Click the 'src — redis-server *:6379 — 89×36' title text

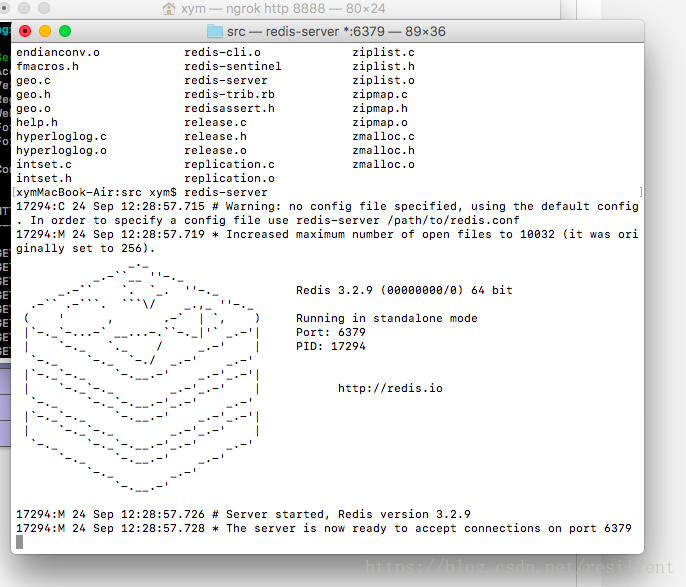[x=336, y=31]
